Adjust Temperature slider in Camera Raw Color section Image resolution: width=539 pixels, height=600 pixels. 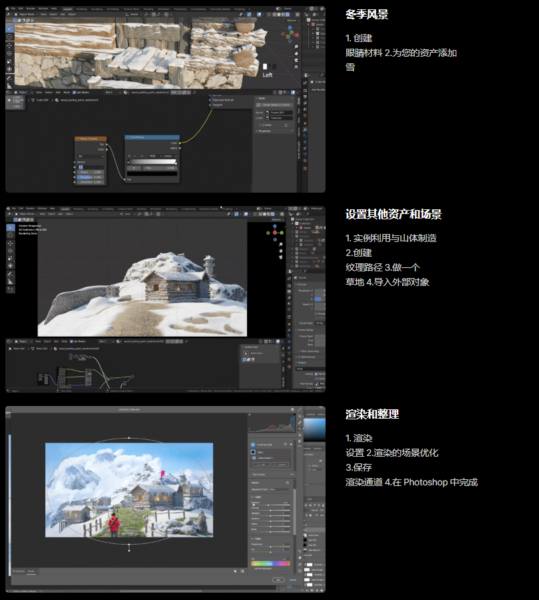(x=270, y=546)
